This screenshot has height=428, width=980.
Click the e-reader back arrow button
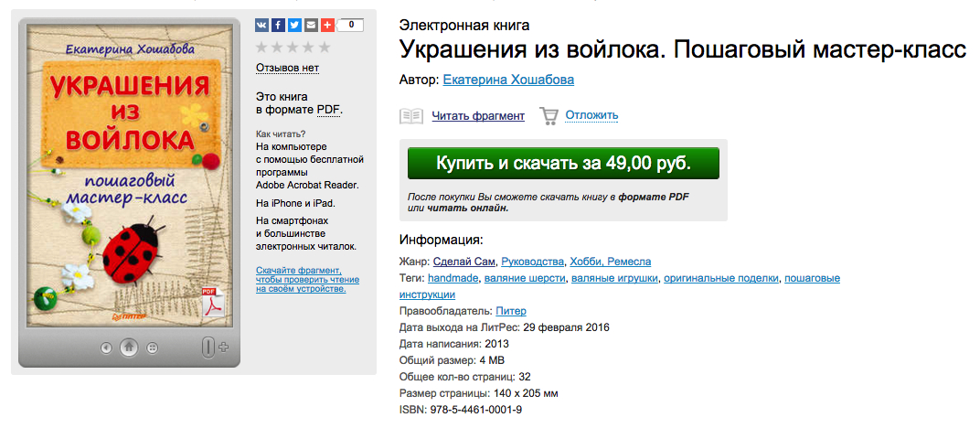coord(106,348)
